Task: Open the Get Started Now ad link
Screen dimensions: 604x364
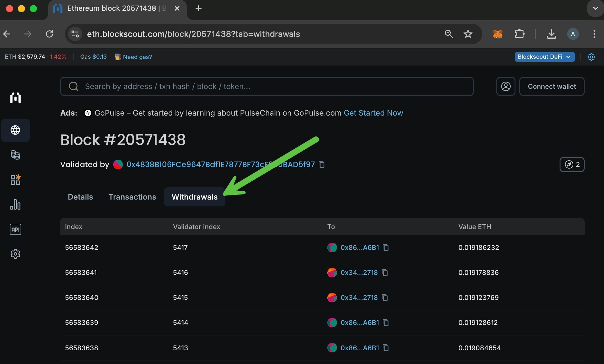Action: click(x=373, y=113)
